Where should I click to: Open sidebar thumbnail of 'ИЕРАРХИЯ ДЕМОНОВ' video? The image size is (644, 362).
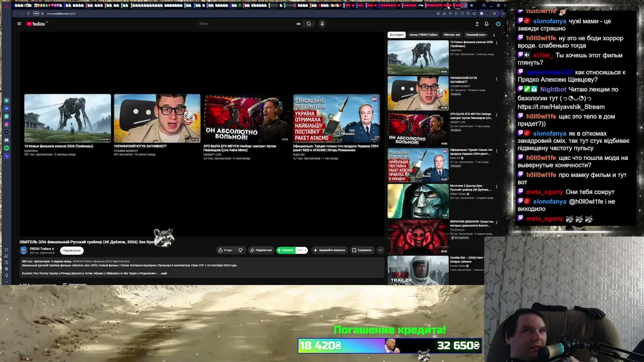click(x=418, y=237)
